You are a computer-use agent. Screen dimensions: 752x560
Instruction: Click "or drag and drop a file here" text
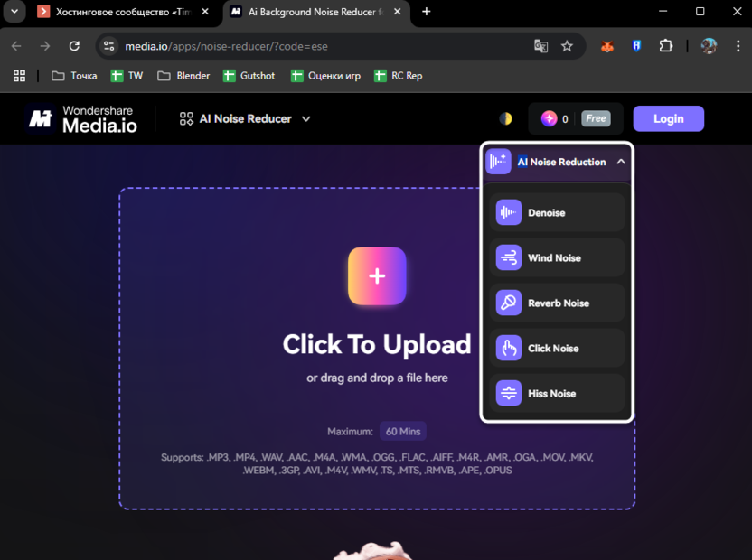tap(377, 378)
